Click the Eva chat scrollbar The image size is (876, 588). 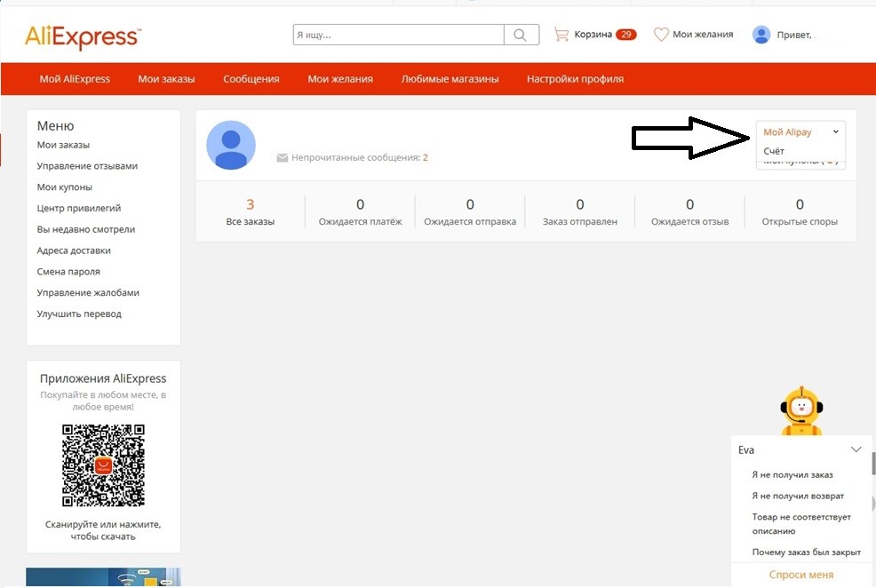tap(873, 464)
